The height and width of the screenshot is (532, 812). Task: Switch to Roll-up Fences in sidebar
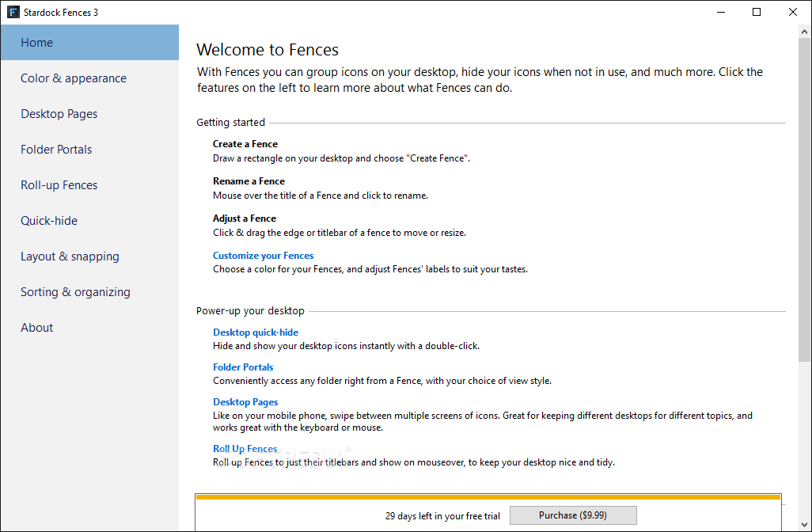tap(89, 185)
